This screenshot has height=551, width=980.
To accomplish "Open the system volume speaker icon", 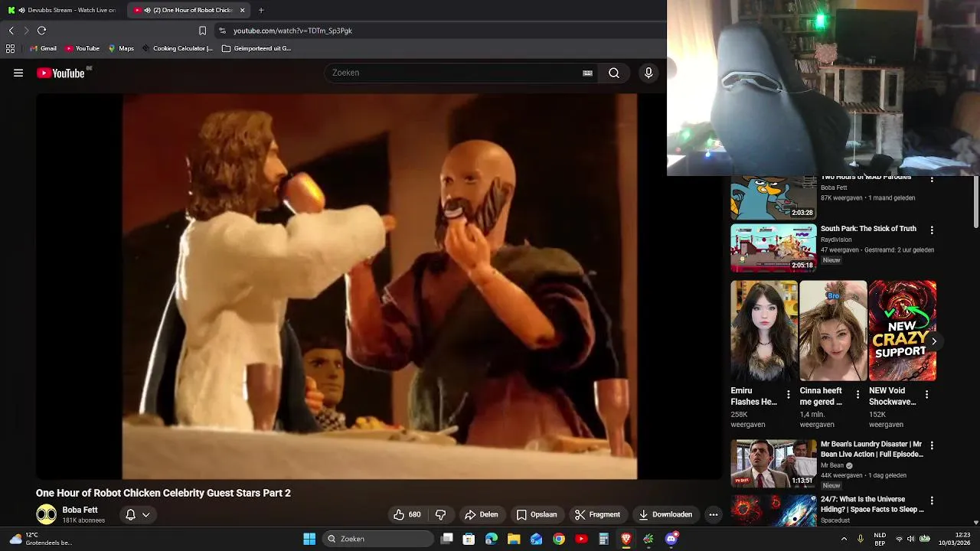I will tap(911, 539).
